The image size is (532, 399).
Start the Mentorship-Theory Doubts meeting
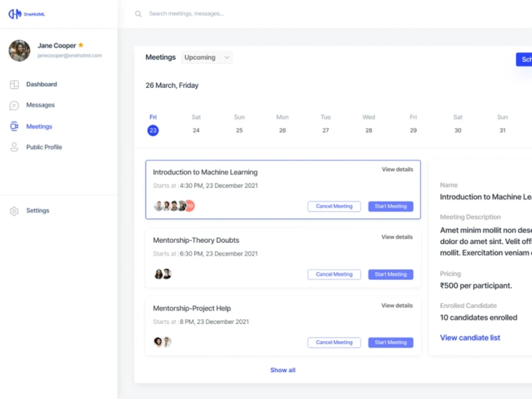(391, 274)
